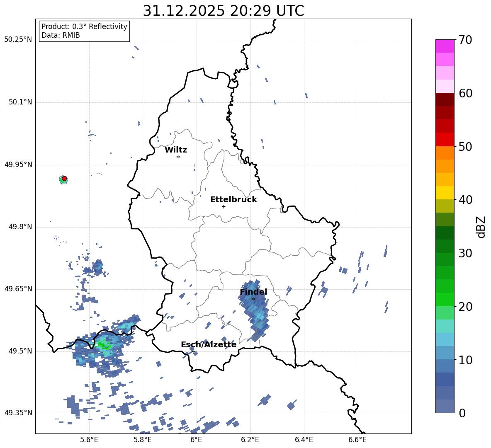Pick the magenta swatch at colorbar top
The image size is (491, 448).
click(445, 46)
